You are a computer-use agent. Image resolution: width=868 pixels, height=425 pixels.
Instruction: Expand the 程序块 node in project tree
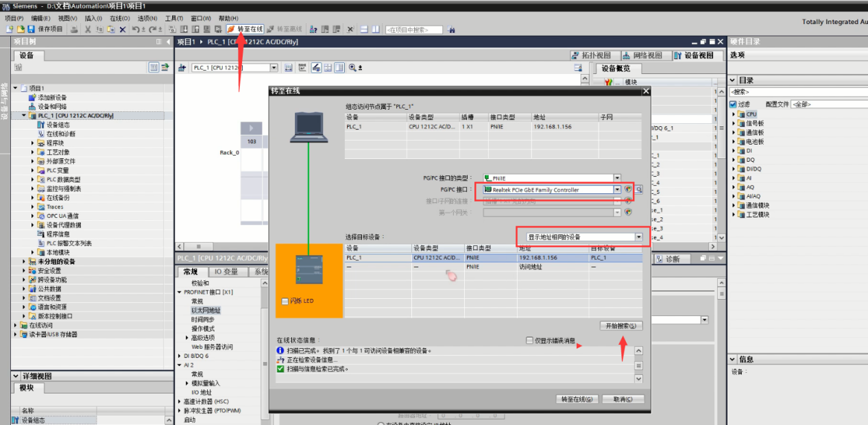coord(33,143)
